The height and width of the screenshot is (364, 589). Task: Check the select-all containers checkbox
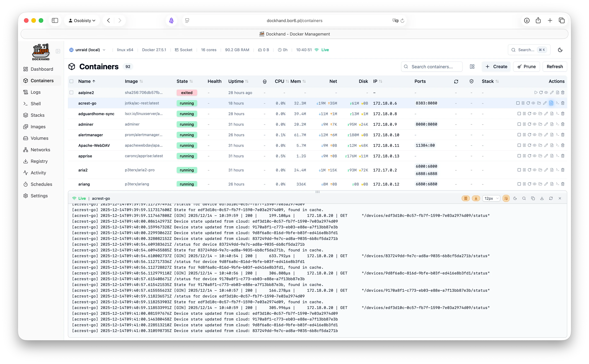coord(72,81)
